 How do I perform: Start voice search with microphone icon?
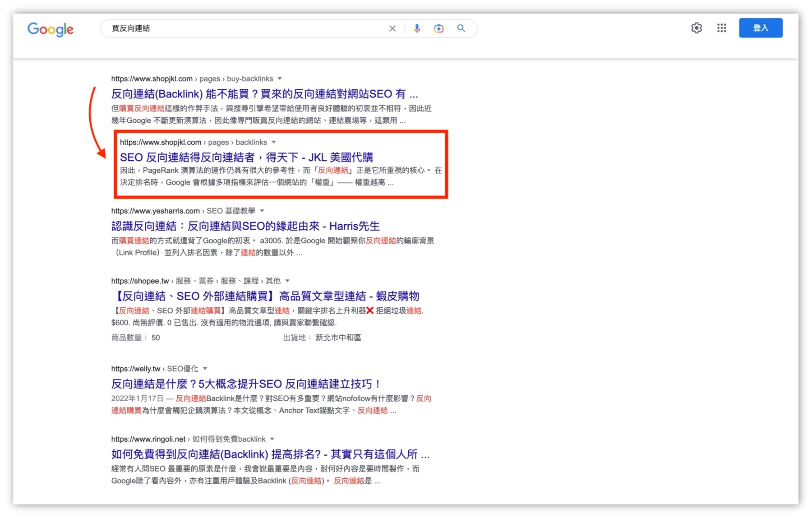coord(417,28)
